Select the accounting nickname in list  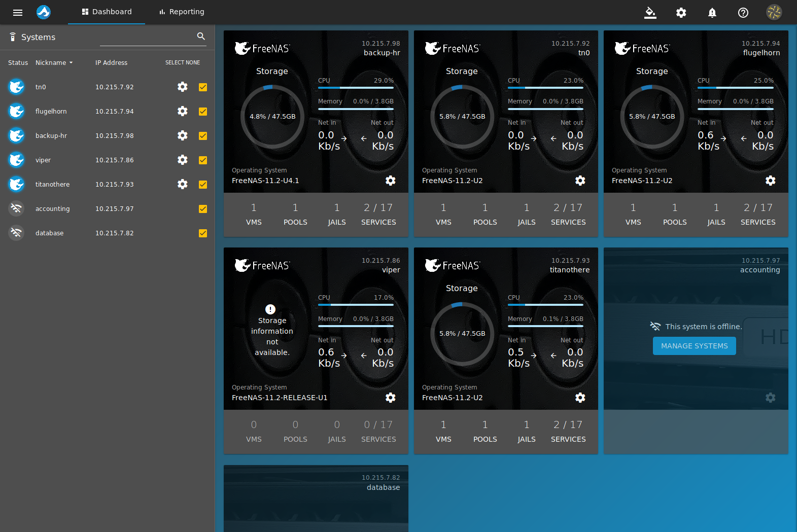tap(53, 209)
